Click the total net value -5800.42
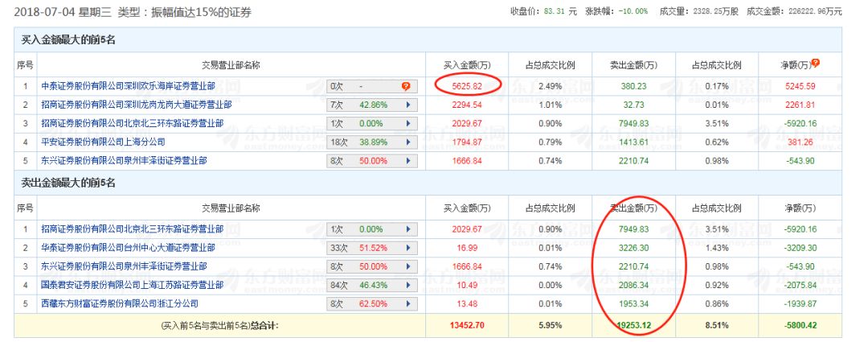 click(x=800, y=325)
